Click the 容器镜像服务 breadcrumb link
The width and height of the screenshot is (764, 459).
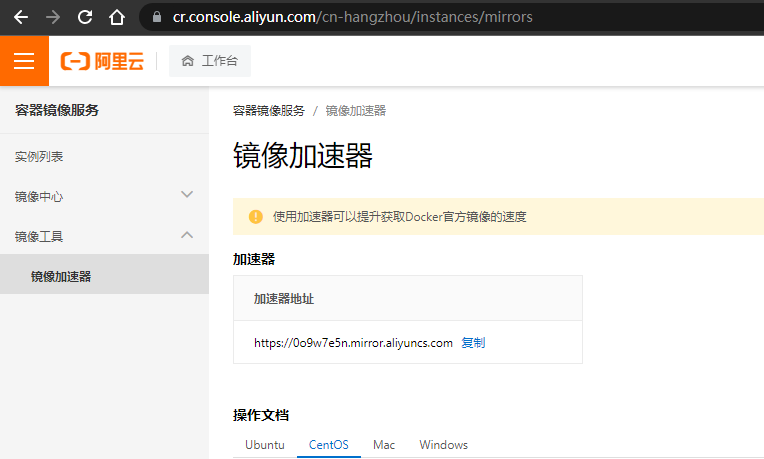point(269,111)
